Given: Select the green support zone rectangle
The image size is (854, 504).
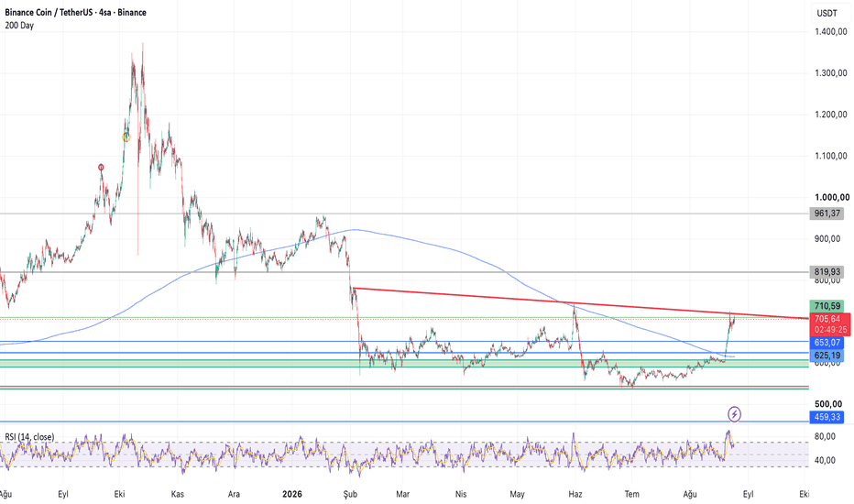Looking at the screenshot, I should (404, 363).
